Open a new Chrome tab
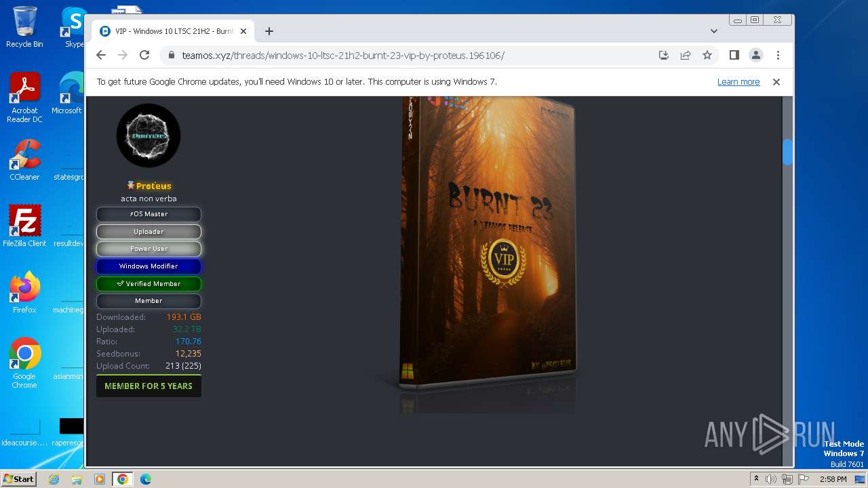 [x=269, y=31]
